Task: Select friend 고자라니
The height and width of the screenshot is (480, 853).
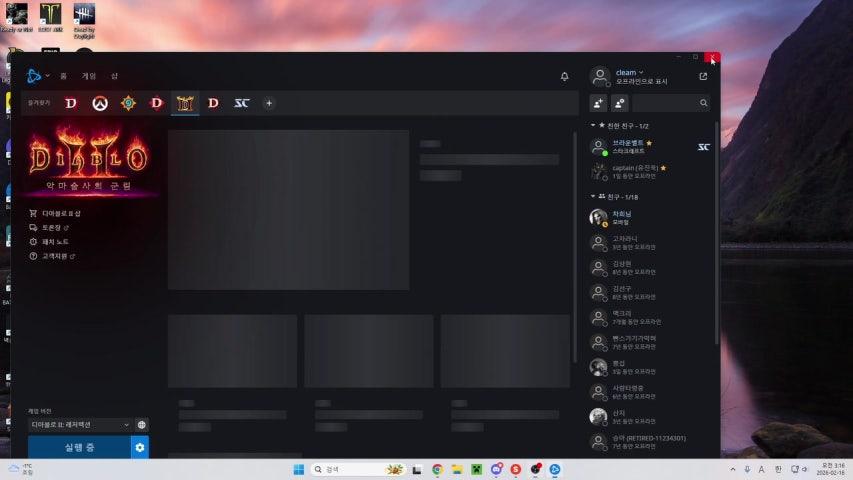Action: pyautogui.click(x=650, y=243)
